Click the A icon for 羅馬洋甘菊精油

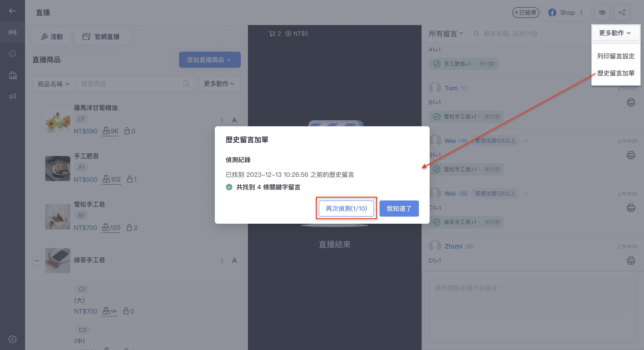pos(234,120)
